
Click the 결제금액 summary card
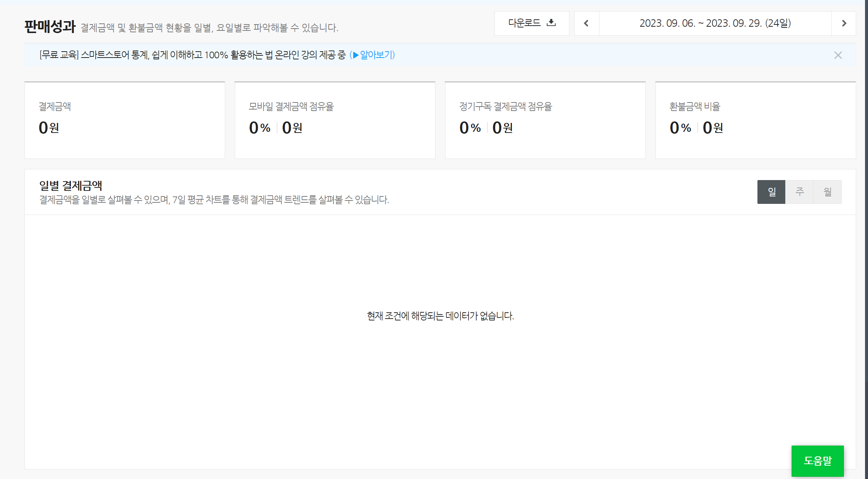coord(124,120)
